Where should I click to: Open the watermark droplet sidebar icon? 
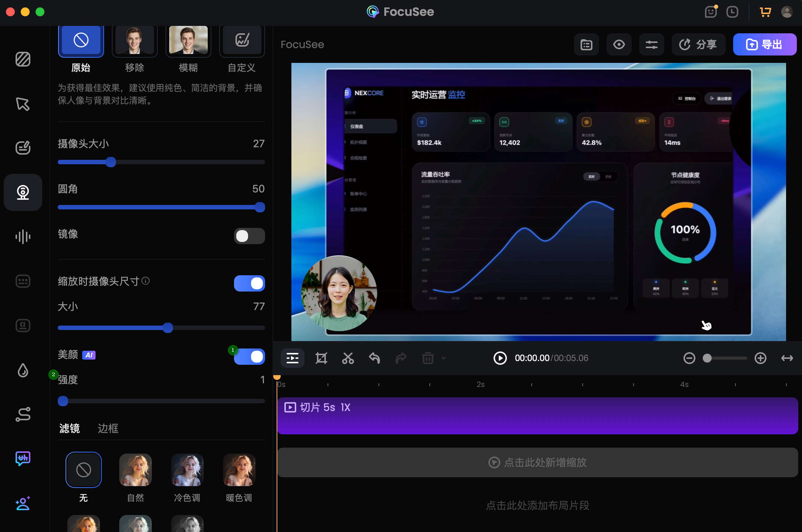tap(23, 370)
